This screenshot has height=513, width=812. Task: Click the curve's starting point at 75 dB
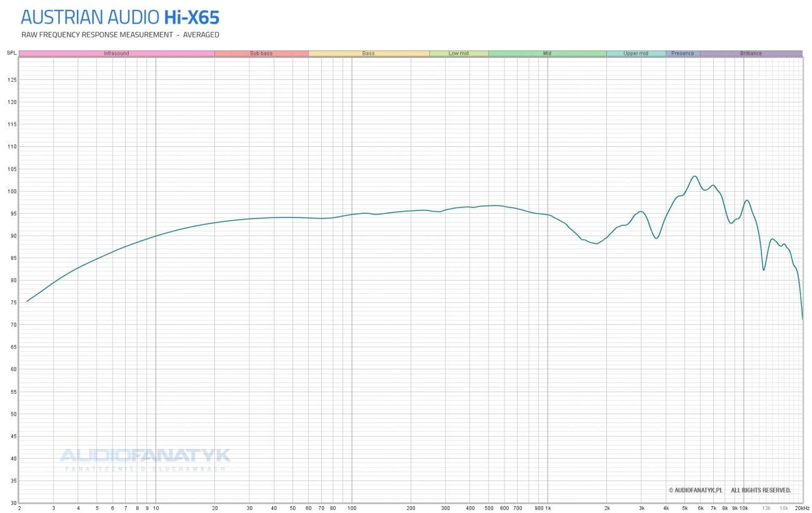tap(27, 301)
